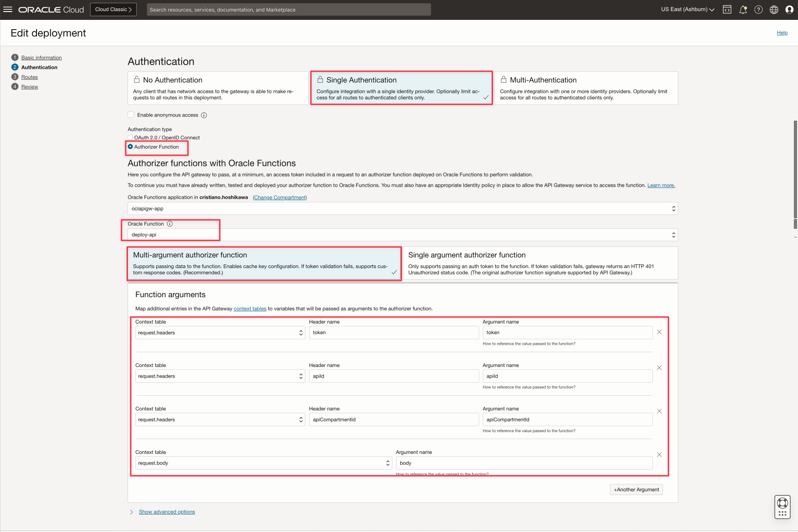Click the Change Compartment link
Image resolution: width=798 pixels, height=532 pixels.
(280, 197)
